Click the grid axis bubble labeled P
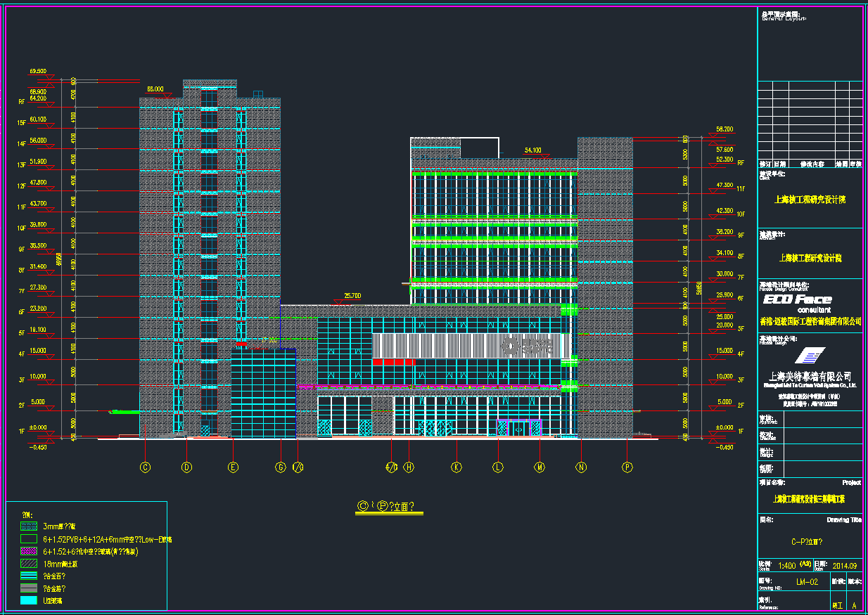This screenshot has height=615, width=868. 627,467
